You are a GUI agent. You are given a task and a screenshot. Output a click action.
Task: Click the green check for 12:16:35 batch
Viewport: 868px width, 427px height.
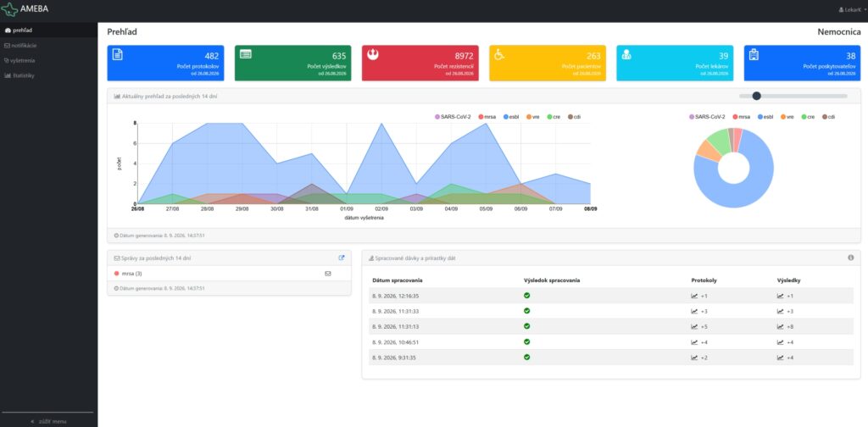coord(527,296)
